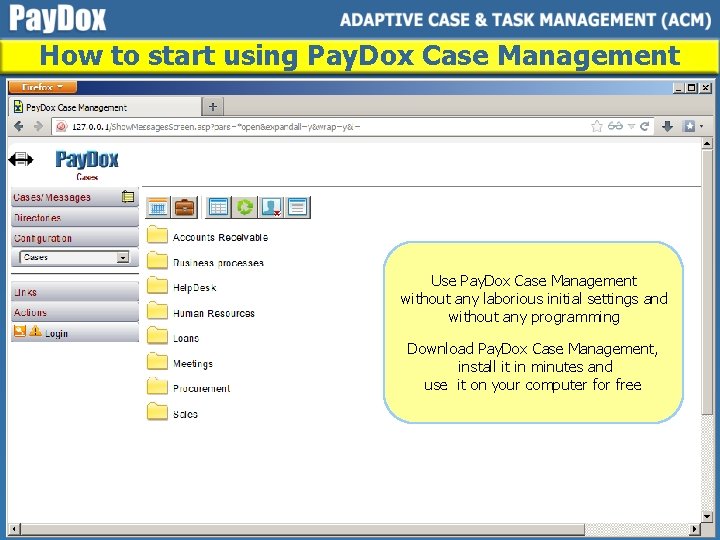The height and width of the screenshot is (540, 720).
Task: Open the Procurement folder icon
Action: [157, 386]
